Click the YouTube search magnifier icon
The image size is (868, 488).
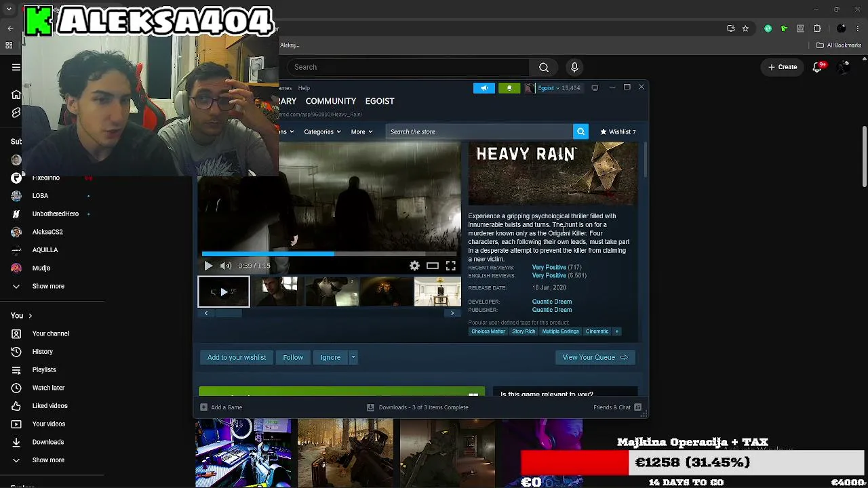[x=544, y=67]
